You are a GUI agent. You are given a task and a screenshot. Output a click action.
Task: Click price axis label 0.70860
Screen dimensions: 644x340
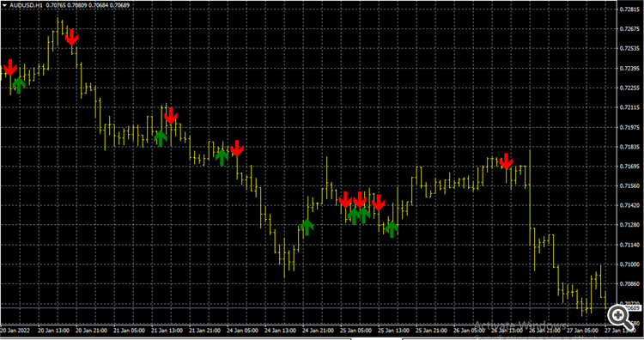tap(630, 283)
